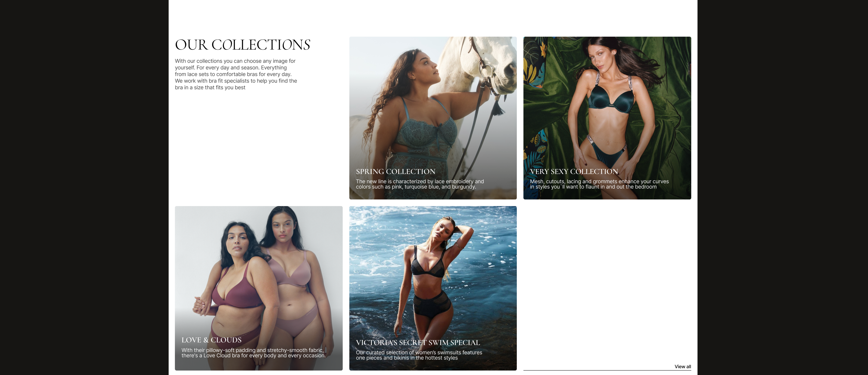Screen dimensions: 868x375
Task: Click "VICTORIA'S SECRET SWIM SPECIAL" title
Action: coord(418,342)
